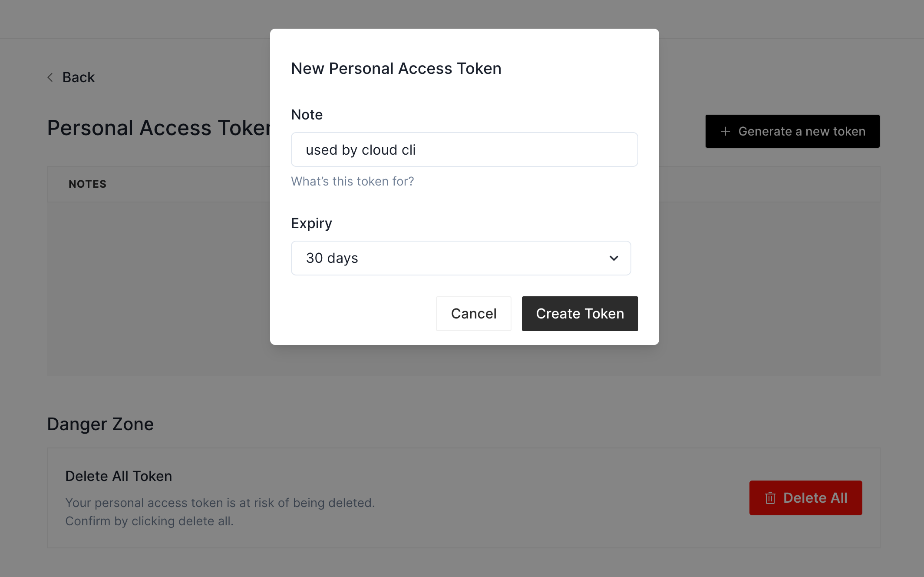Click the back chevron arrow icon
Image resolution: width=924 pixels, height=577 pixels.
click(x=50, y=77)
